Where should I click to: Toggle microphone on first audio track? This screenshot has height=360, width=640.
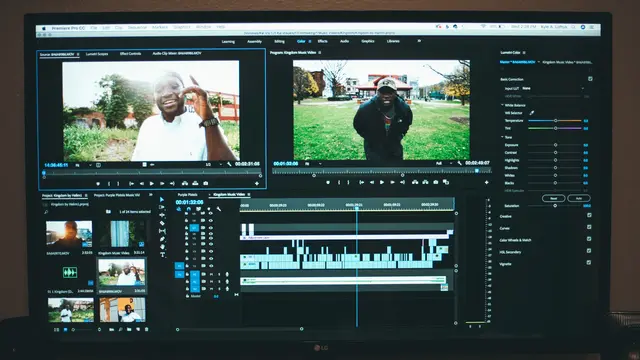pos(227,274)
